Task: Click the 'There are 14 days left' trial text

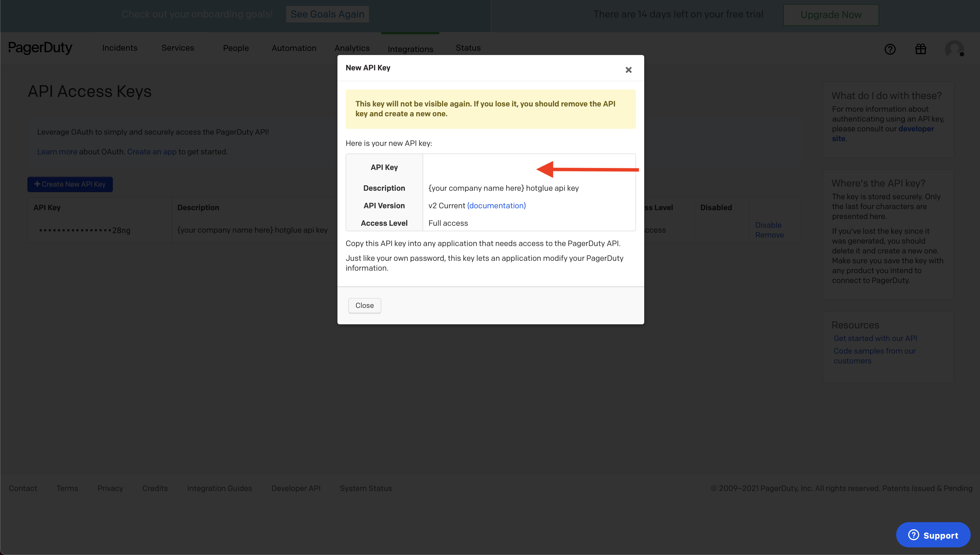Action: point(678,15)
